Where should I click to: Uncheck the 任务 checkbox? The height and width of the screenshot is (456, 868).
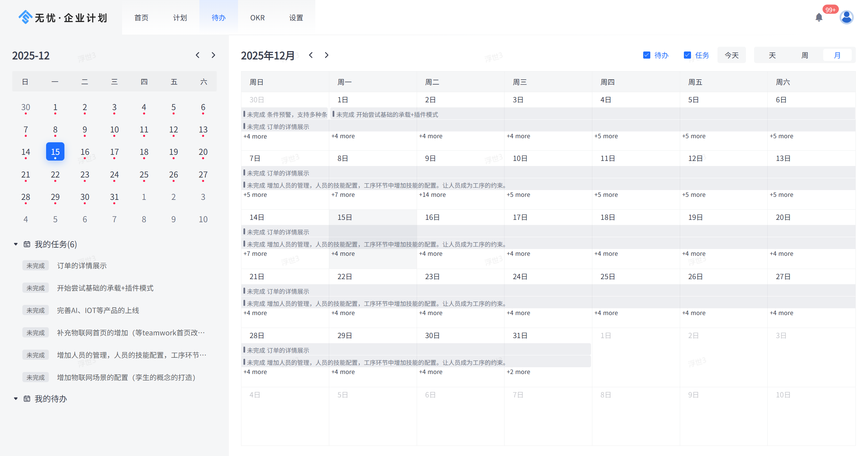coord(687,55)
